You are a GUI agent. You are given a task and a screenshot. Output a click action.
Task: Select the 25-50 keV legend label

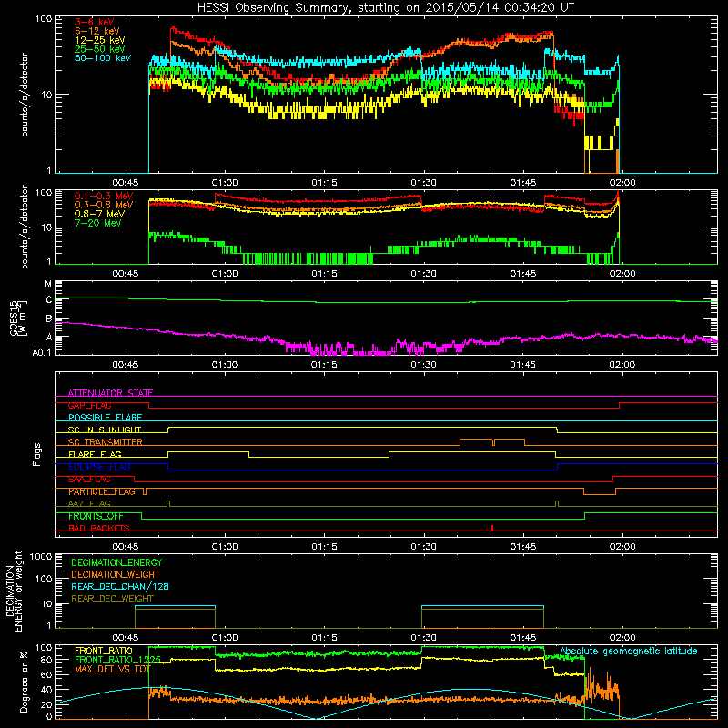[x=99, y=49]
